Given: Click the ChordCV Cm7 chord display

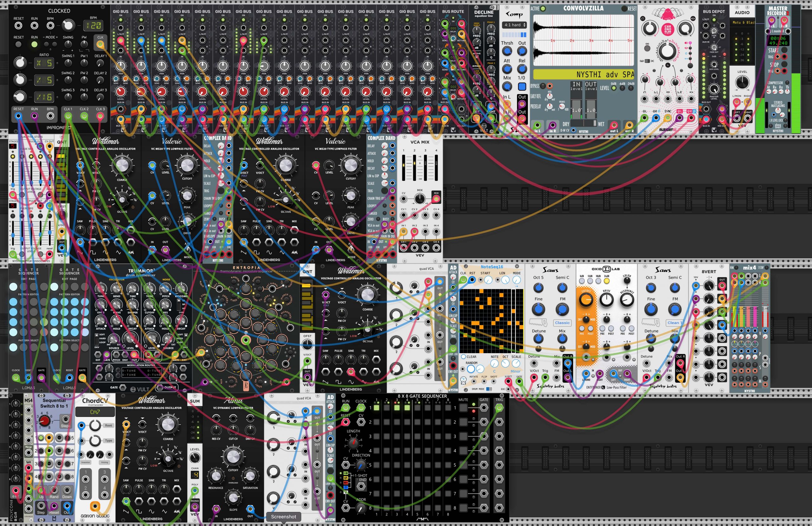Looking at the screenshot, I should click(x=95, y=412).
